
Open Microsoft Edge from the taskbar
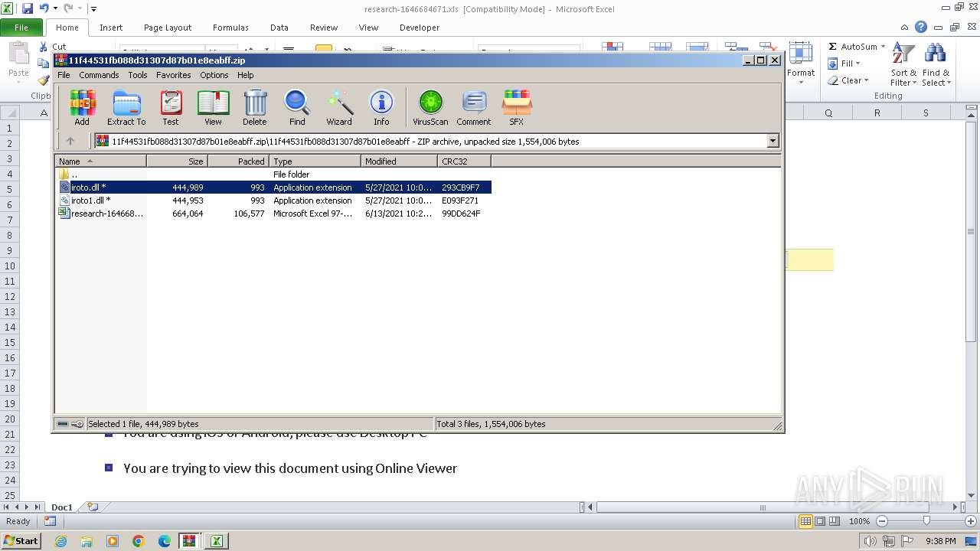tap(165, 541)
